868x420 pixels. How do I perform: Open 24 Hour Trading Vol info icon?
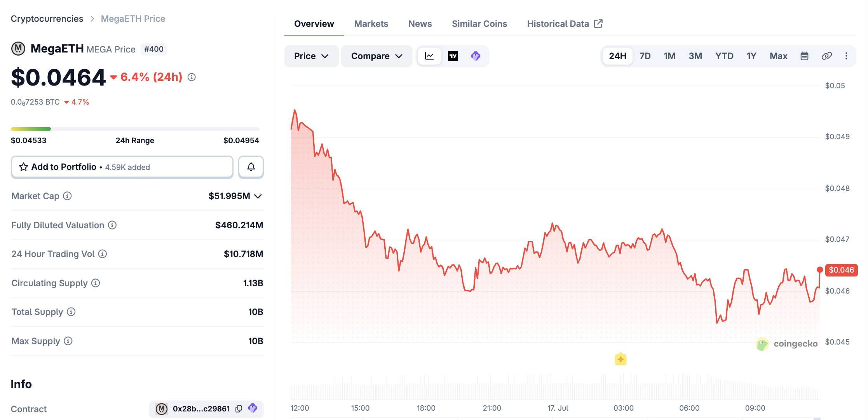103,254
